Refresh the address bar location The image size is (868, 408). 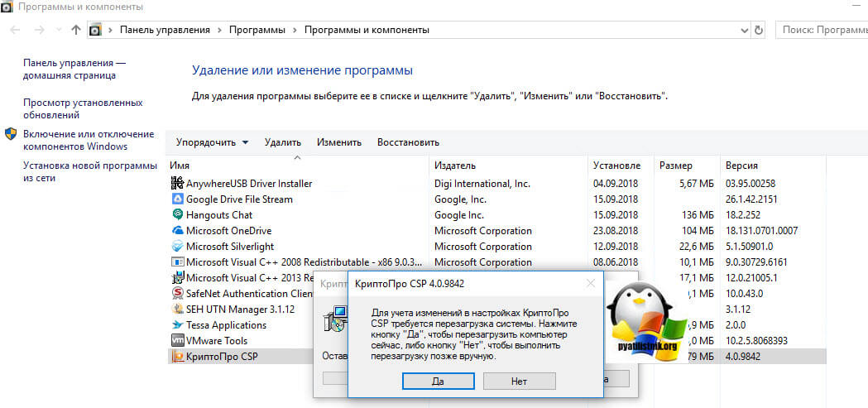pyautogui.click(x=759, y=30)
